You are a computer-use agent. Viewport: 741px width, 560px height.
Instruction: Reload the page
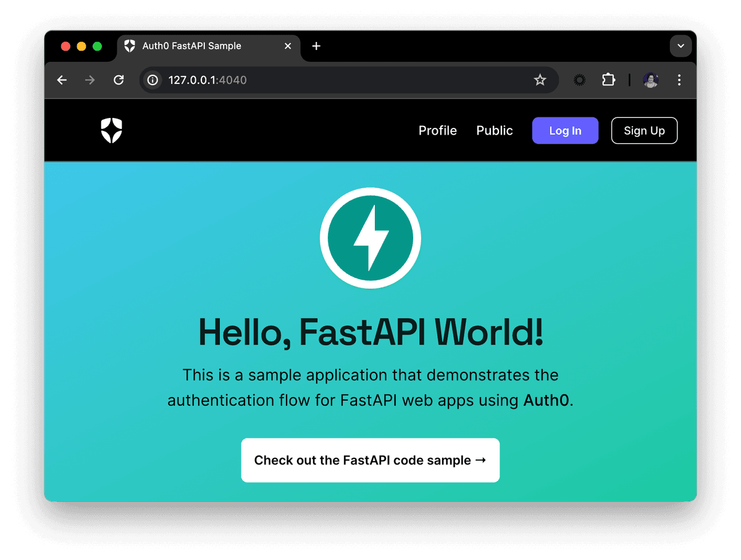tap(119, 80)
